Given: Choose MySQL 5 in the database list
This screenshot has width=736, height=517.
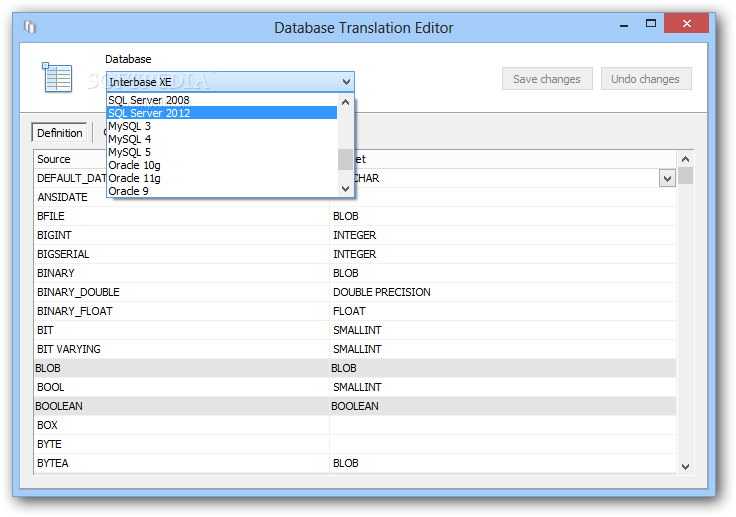Looking at the screenshot, I should [222, 152].
